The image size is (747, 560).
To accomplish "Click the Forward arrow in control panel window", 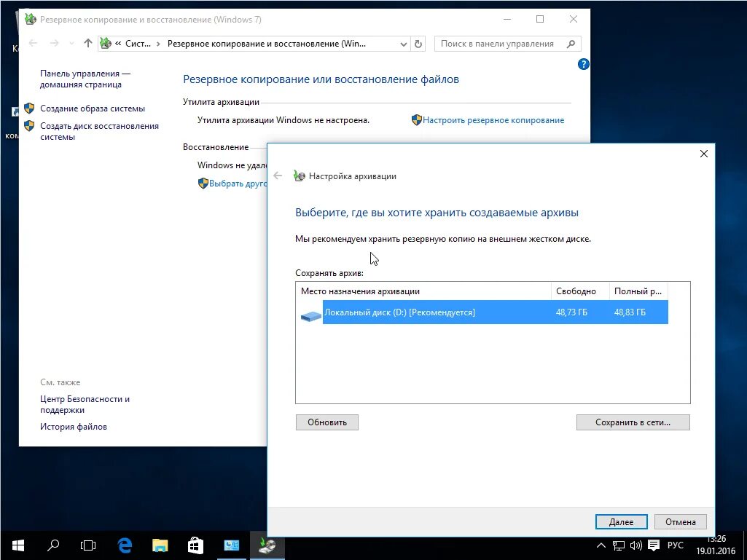I will point(55,44).
